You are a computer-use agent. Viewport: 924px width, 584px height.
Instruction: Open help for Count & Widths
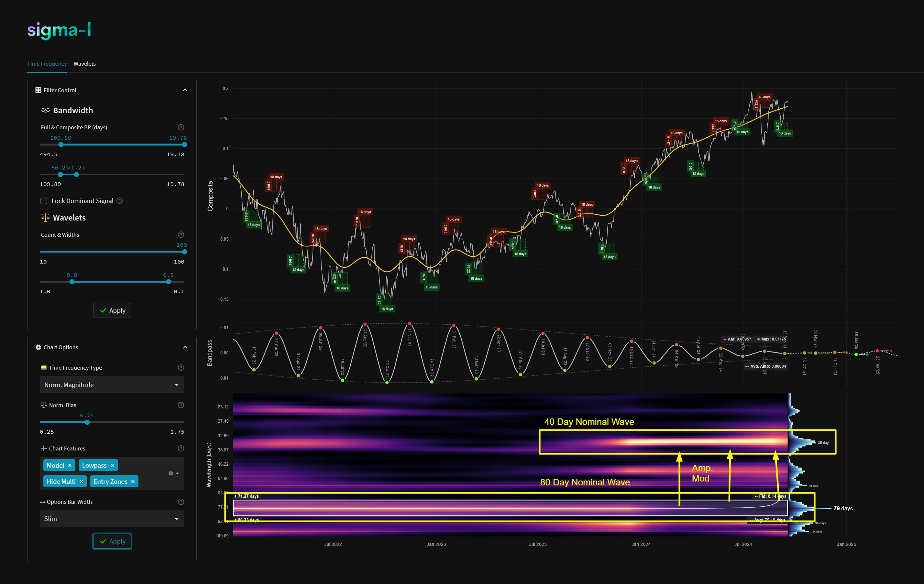[x=181, y=235]
